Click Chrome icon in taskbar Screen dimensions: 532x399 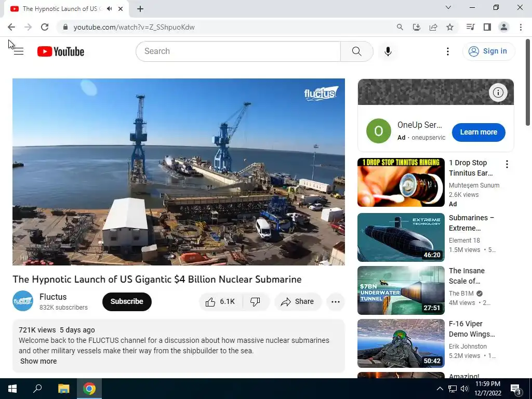(89, 389)
